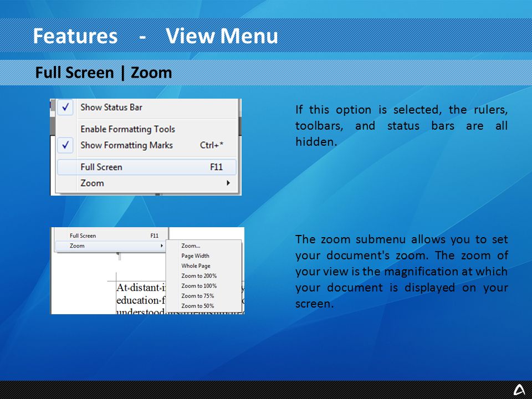The height and width of the screenshot is (399, 532).
Task: Choose Zoom to 50%
Action: pos(197,306)
